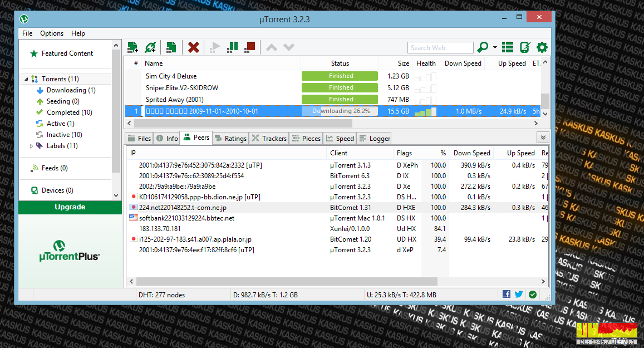Click Add Torrent from URL icon

(x=150, y=47)
